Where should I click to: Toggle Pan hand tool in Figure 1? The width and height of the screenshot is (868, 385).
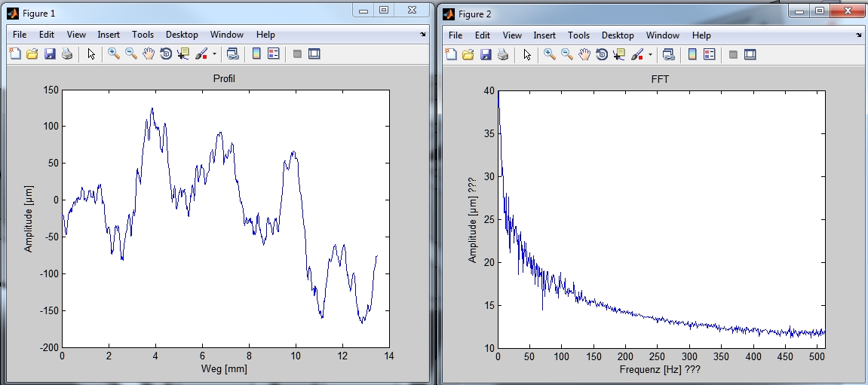click(149, 54)
